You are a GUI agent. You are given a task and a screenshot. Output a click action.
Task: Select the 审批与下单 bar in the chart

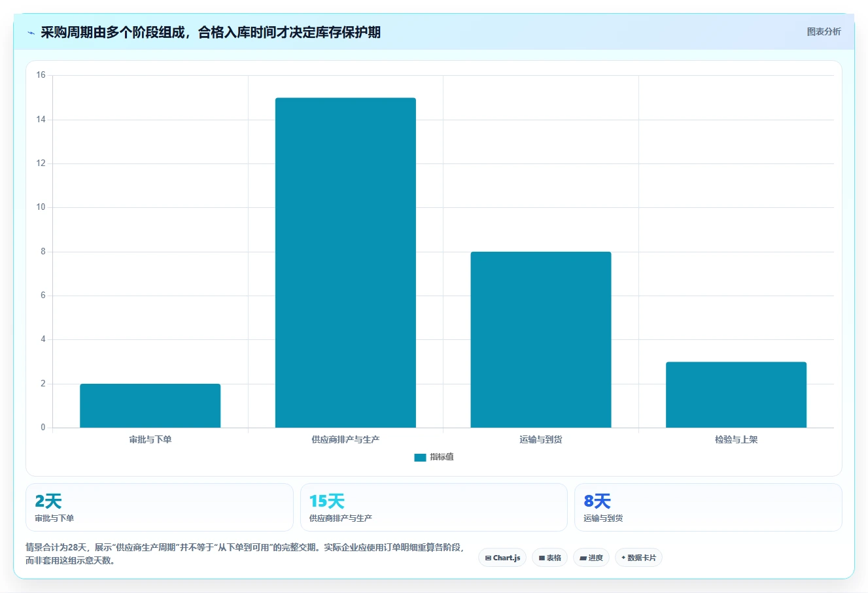pyautogui.click(x=150, y=406)
